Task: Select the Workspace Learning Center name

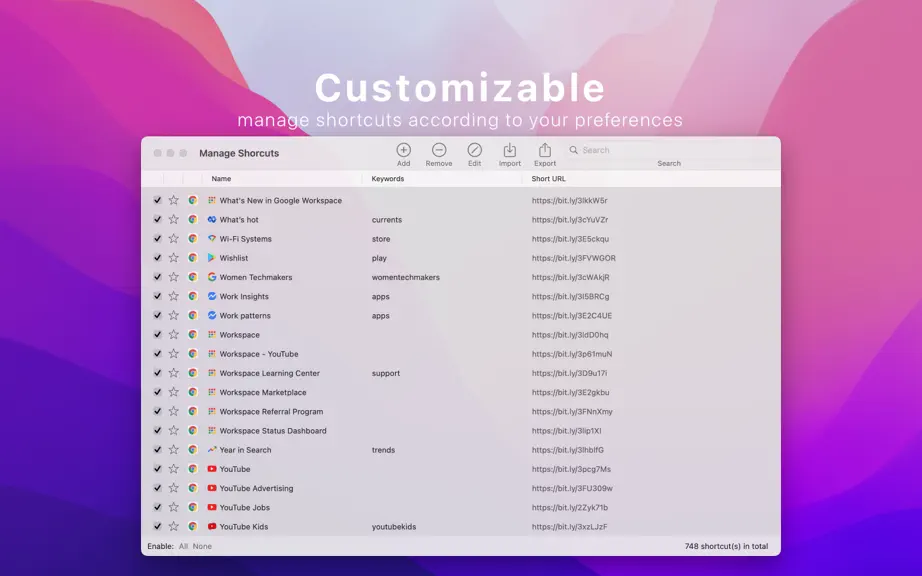Action: point(269,373)
